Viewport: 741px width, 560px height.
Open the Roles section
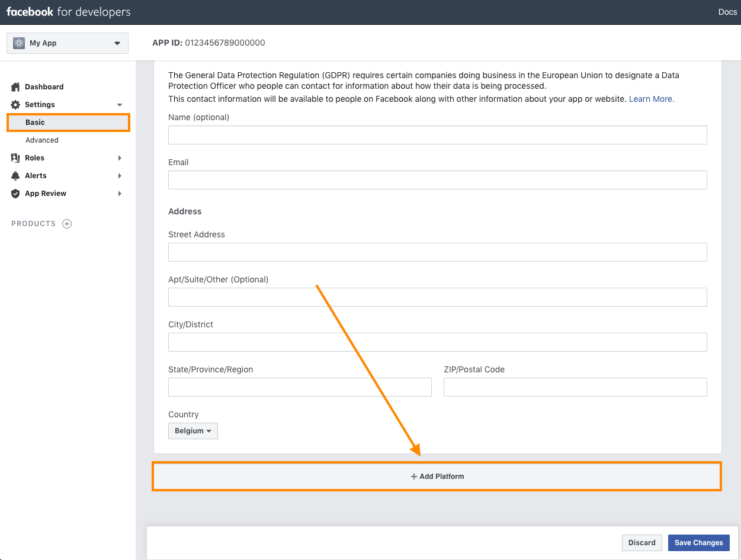point(34,158)
